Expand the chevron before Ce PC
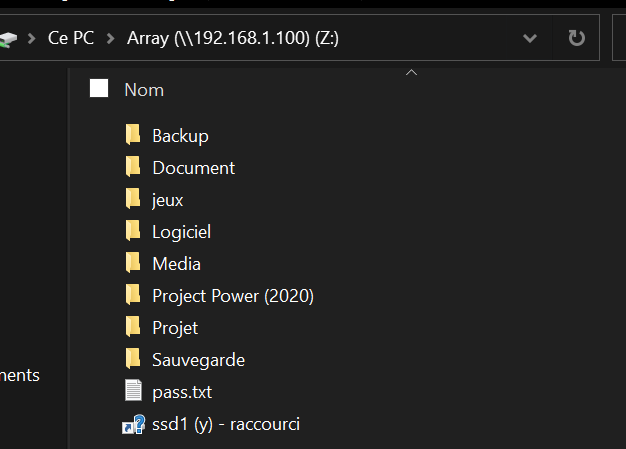626x449 pixels. pyautogui.click(x=32, y=39)
